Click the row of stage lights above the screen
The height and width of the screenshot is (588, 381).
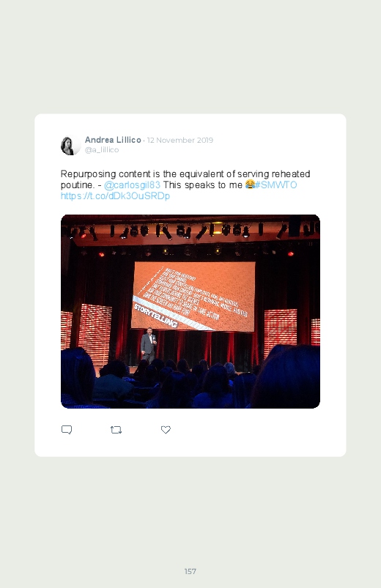point(190,231)
